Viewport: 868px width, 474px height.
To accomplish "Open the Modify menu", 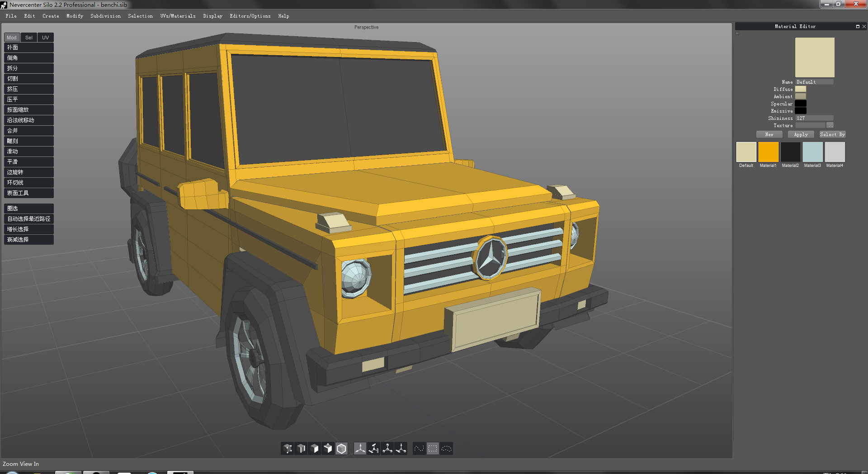I will coord(75,16).
